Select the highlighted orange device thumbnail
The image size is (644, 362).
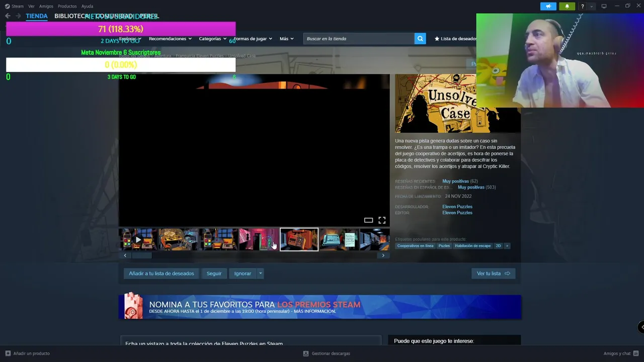[299, 239]
